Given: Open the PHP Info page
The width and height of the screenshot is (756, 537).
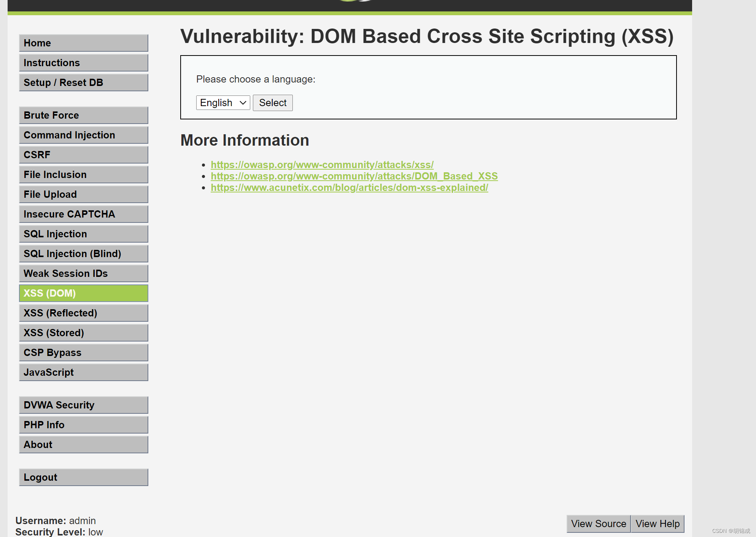Looking at the screenshot, I should pyautogui.click(x=84, y=425).
